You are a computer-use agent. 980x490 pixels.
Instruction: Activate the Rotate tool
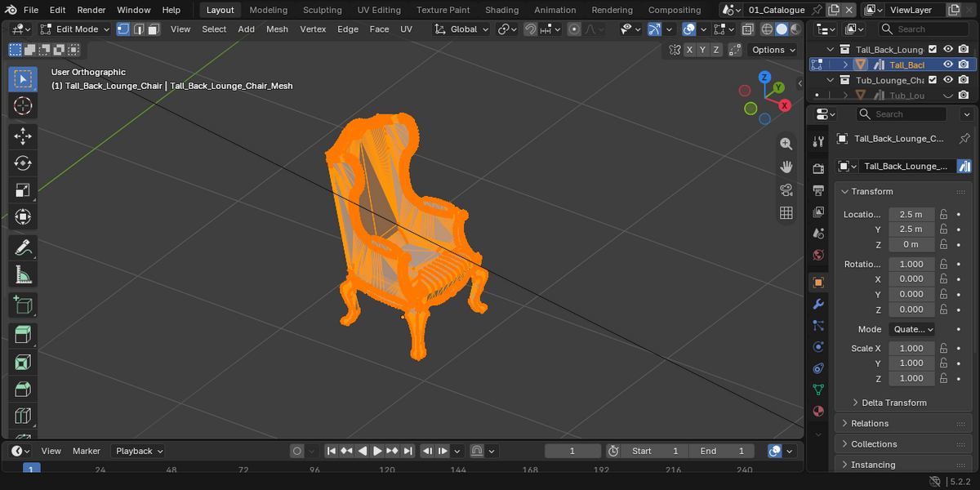(23, 163)
